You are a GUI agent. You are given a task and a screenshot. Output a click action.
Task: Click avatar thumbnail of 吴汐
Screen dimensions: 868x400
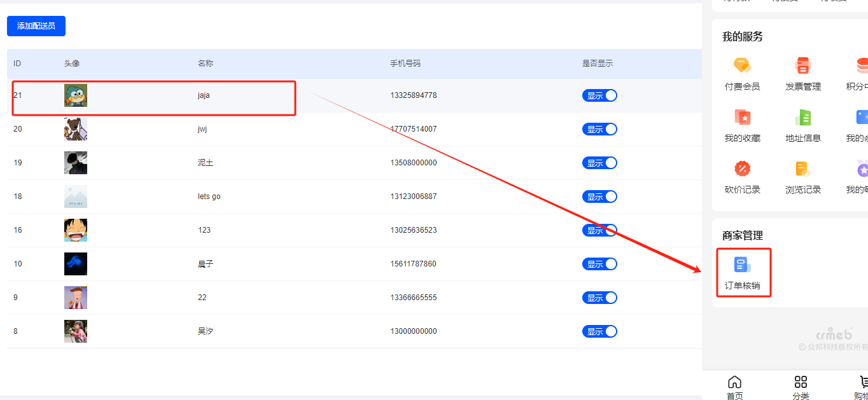tap(76, 331)
